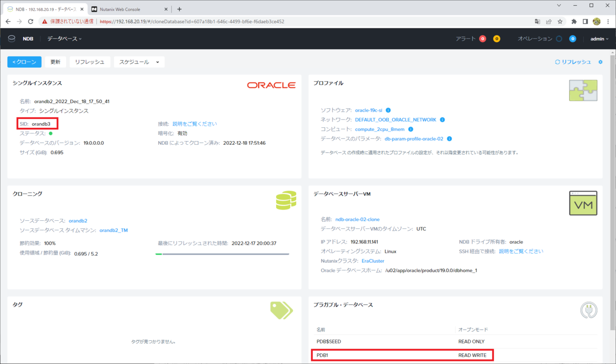Viewport: 616px width, 364px height.
Task: Select the PDB$SEED table row
Action: coord(456,341)
